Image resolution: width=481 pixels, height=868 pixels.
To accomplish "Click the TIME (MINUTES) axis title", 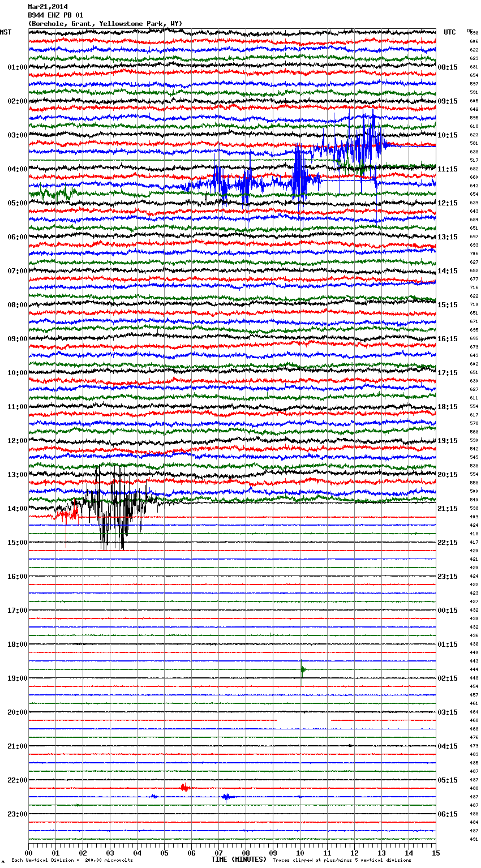I will [239, 860].
